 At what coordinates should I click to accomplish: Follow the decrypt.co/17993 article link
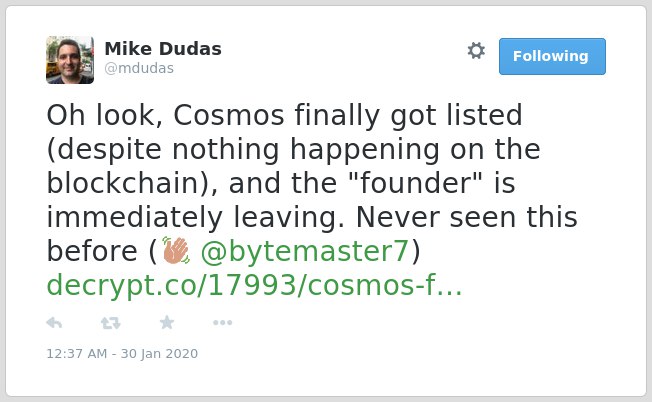pos(254,285)
